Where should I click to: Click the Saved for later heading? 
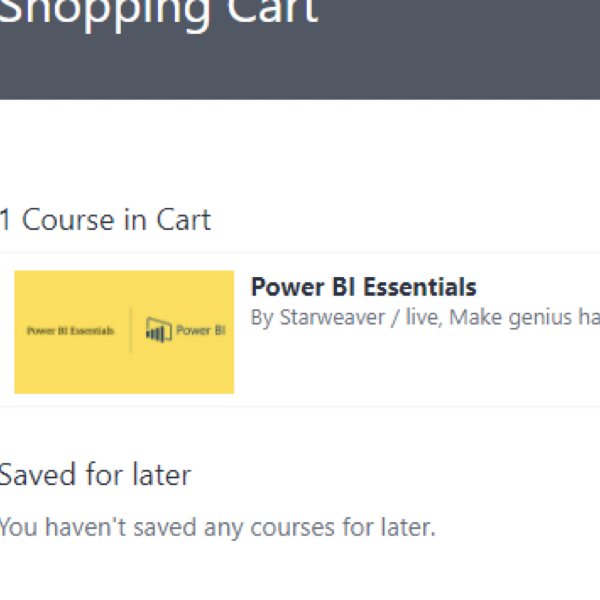[x=95, y=474]
